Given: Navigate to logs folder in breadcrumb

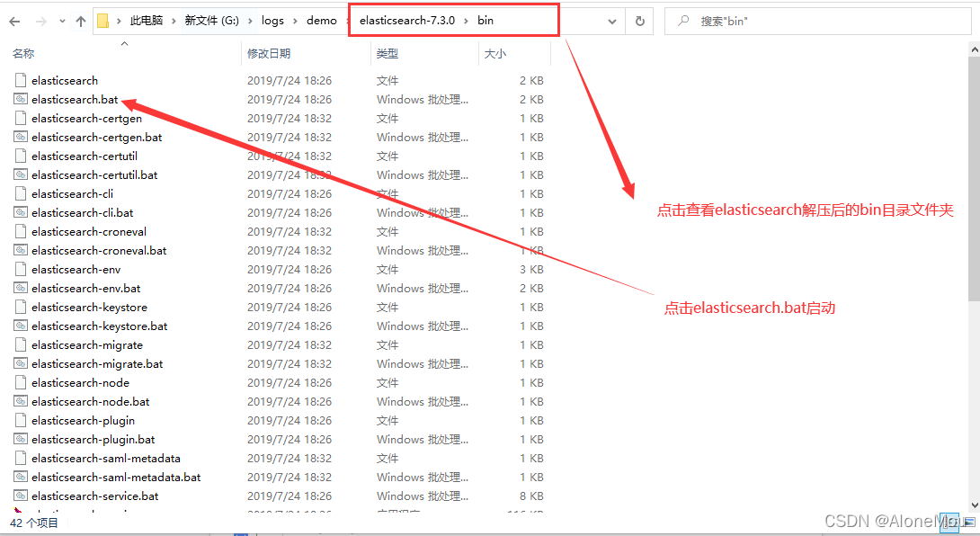Looking at the screenshot, I should (x=272, y=21).
